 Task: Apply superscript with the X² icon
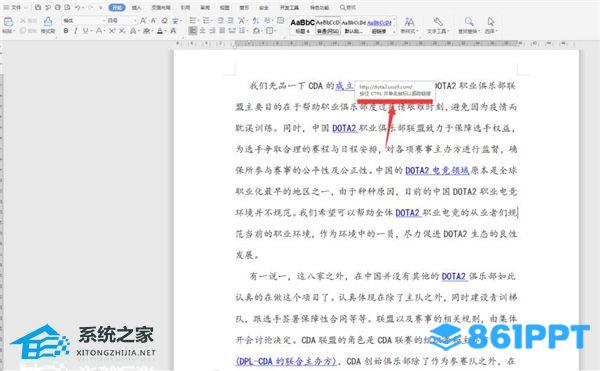coord(112,31)
